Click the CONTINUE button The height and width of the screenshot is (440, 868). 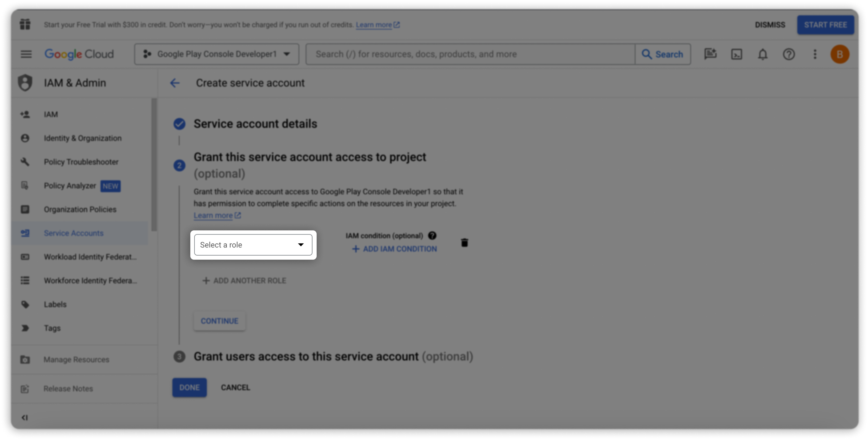[x=219, y=321]
